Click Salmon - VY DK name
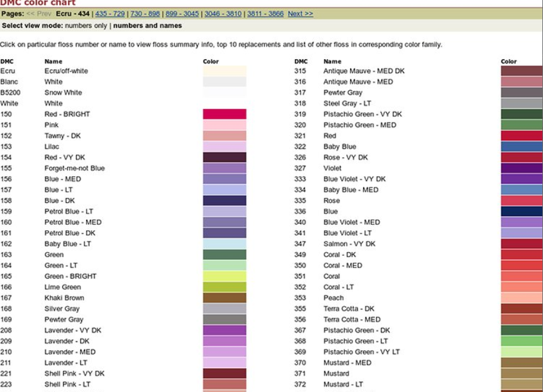 tap(349, 244)
